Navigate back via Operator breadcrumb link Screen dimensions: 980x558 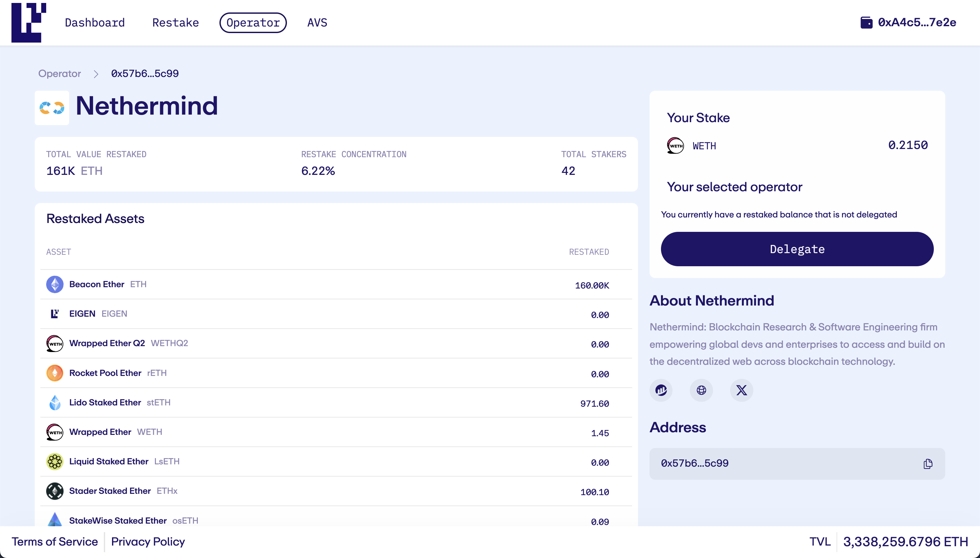pyautogui.click(x=59, y=74)
